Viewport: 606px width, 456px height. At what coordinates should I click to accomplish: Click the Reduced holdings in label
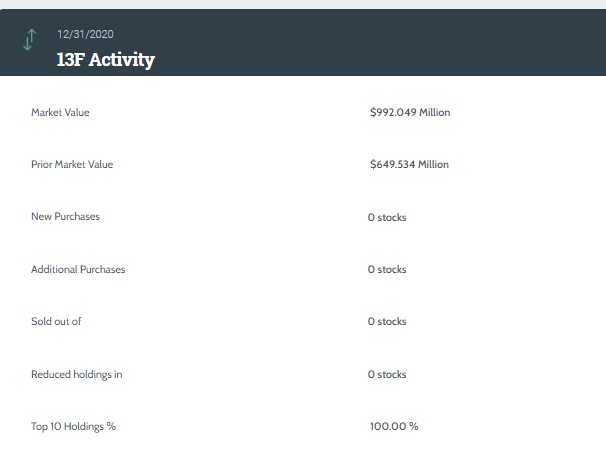point(76,374)
